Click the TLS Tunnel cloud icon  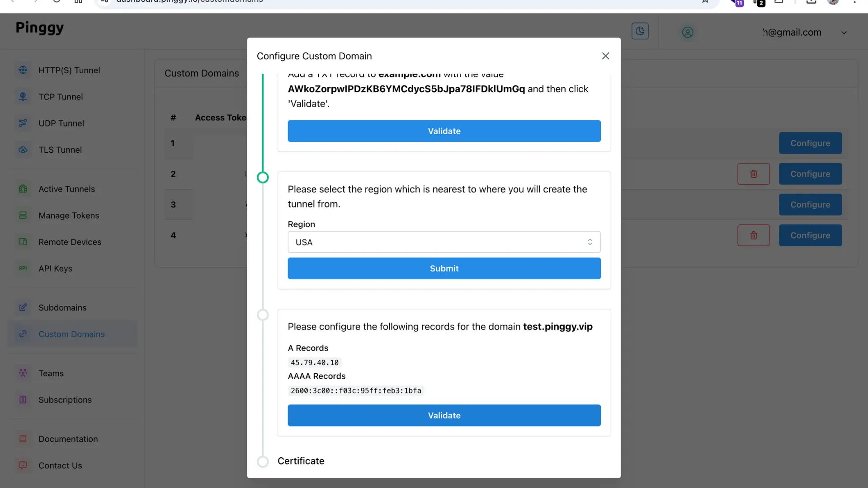pos(23,150)
